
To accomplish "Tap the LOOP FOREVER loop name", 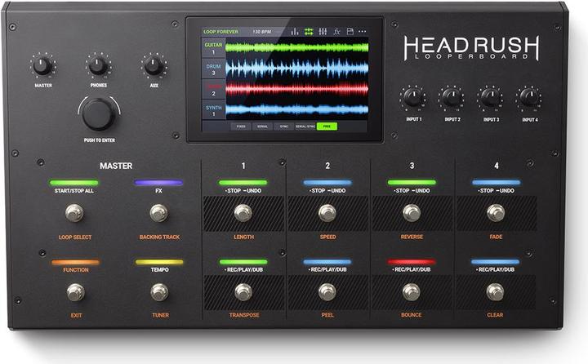I will coord(220,32).
